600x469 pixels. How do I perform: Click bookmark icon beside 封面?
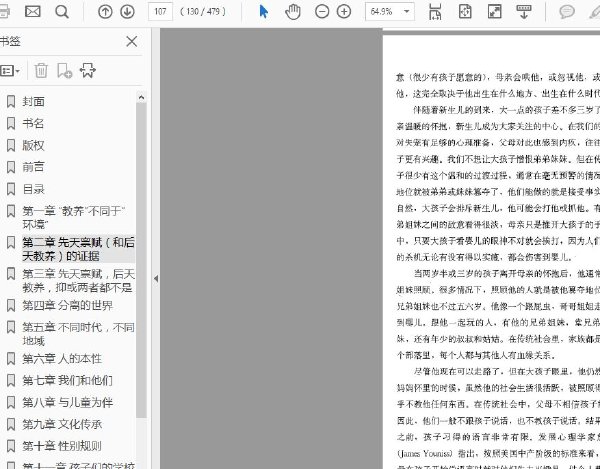pos(11,101)
